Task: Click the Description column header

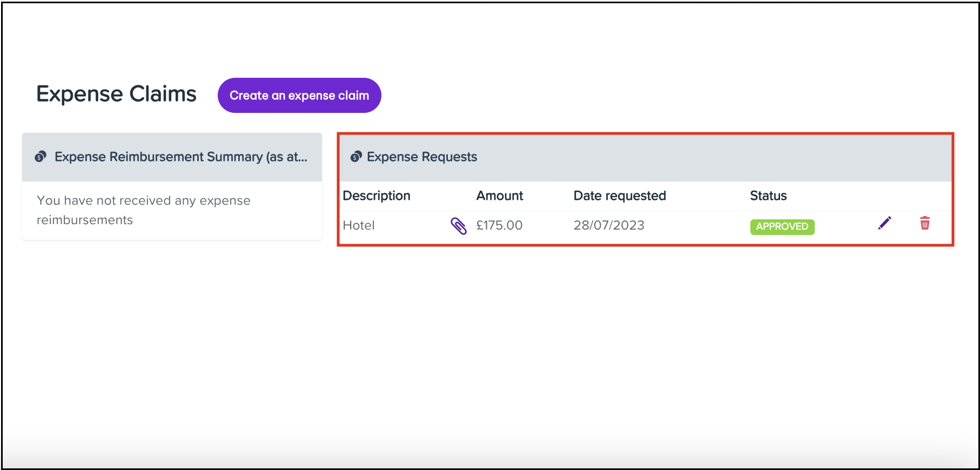Action: [377, 196]
